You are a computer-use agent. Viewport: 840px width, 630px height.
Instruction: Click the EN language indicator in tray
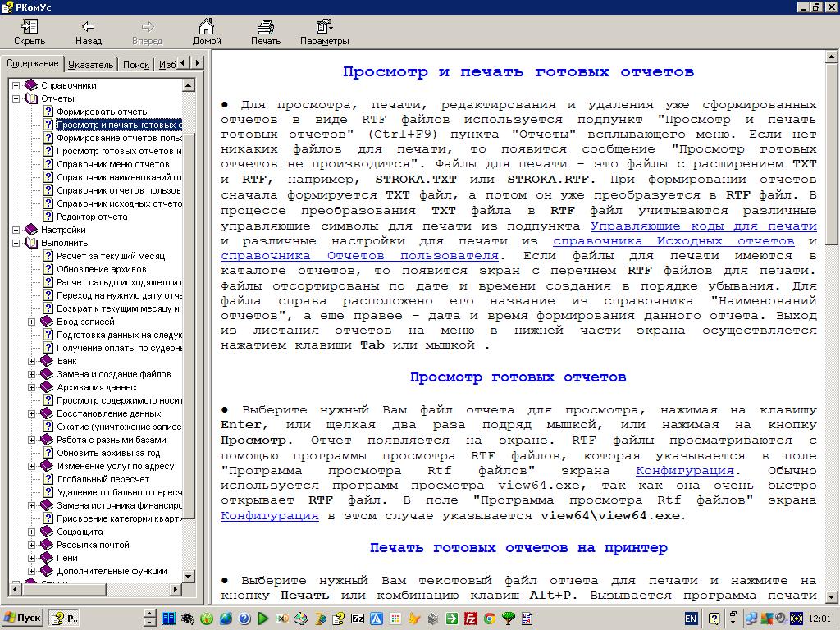[691, 619]
